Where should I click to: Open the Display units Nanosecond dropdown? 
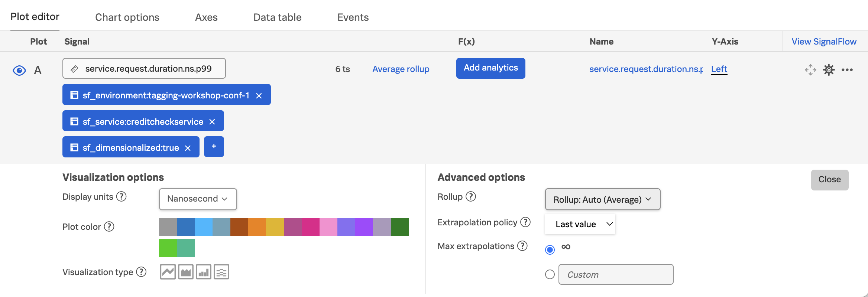(198, 199)
